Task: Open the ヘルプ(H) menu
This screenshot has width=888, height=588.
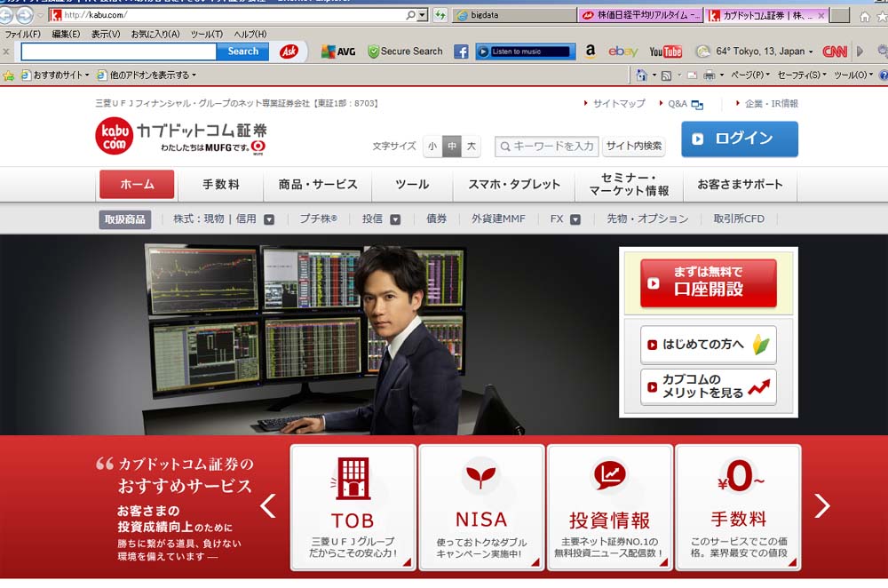Action: (250, 35)
